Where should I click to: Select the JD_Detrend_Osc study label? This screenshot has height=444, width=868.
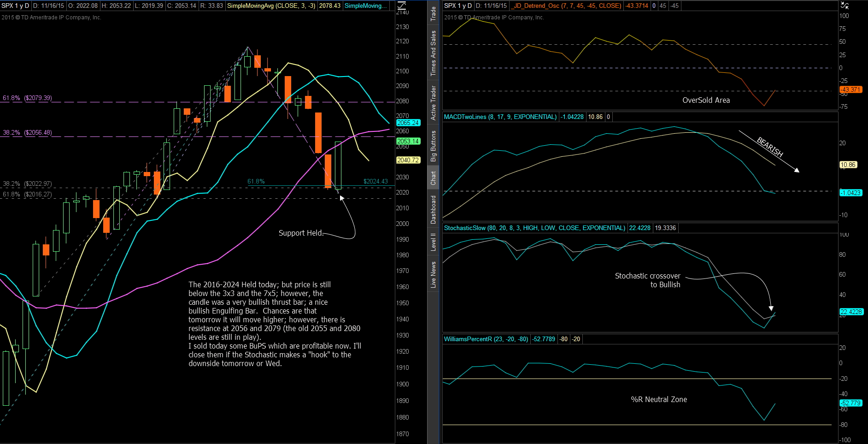(566, 6)
